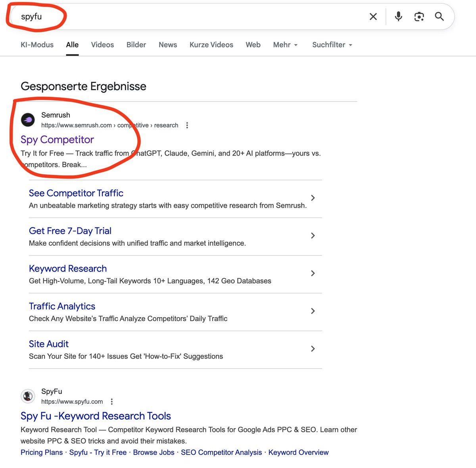
Task: Click the 'Keyword Research Tool — Competitor' description
Action: pyautogui.click(x=189, y=435)
